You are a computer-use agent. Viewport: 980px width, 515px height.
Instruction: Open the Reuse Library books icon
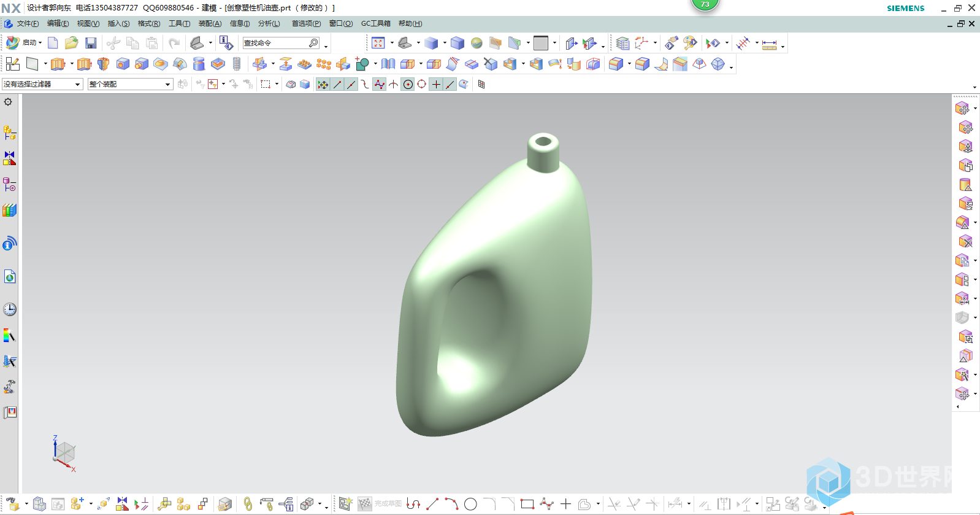pyautogui.click(x=10, y=211)
